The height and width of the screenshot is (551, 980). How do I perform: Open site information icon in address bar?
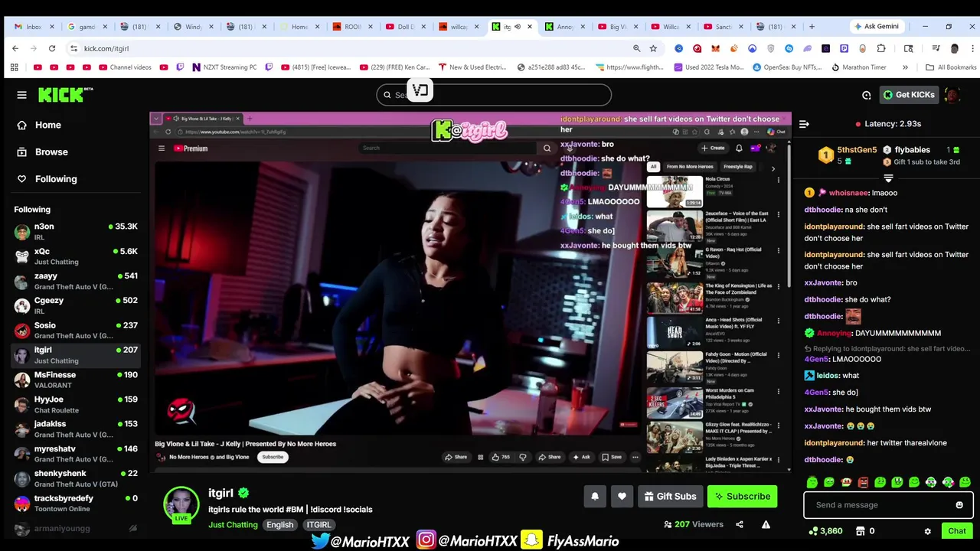tap(73, 48)
